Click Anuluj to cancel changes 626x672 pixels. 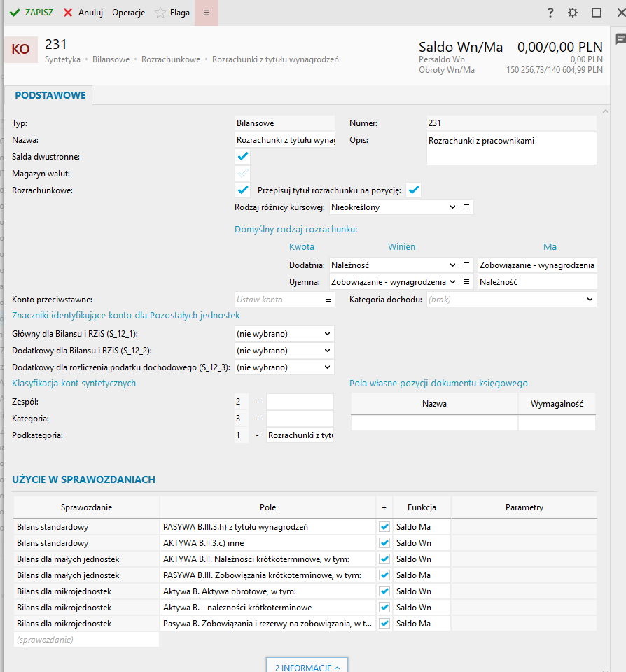tap(83, 13)
